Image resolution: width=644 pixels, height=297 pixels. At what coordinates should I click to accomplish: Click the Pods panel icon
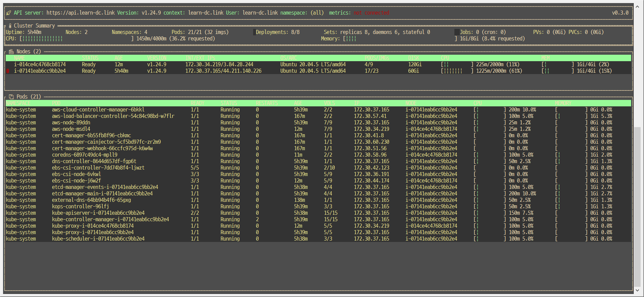(11, 97)
